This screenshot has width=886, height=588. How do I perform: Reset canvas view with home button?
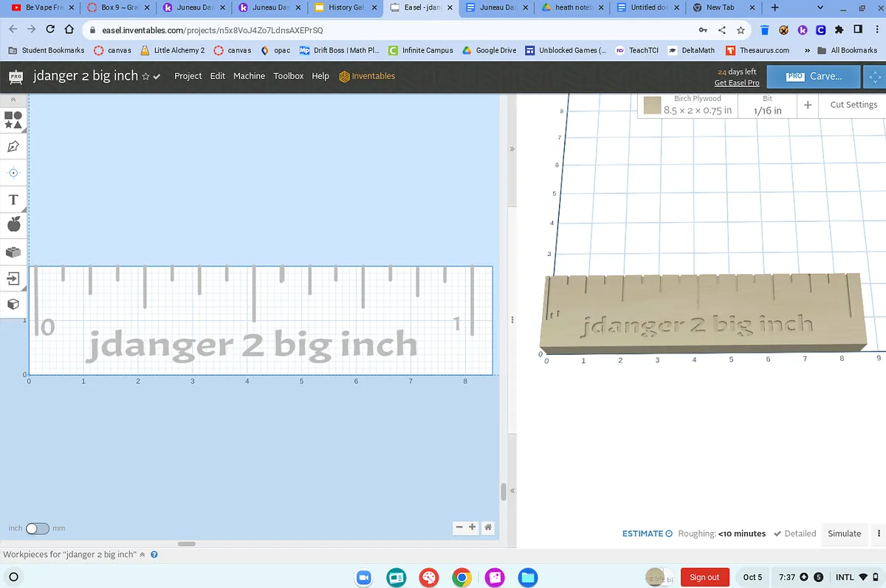pos(487,528)
